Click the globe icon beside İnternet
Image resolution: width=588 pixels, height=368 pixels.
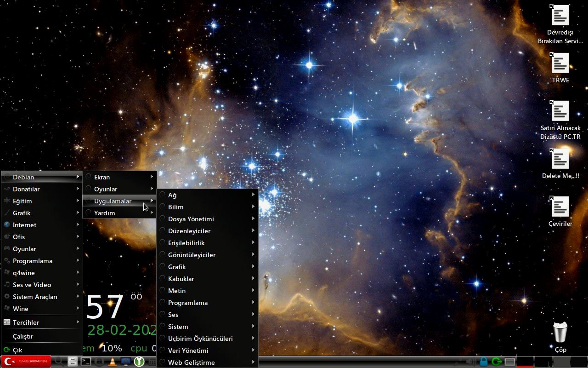[7, 225]
